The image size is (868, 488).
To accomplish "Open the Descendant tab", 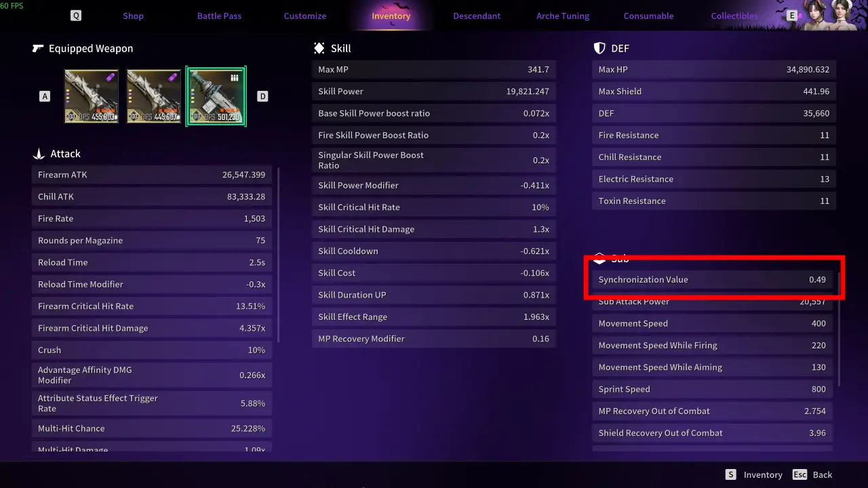I will click(x=477, y=16).
